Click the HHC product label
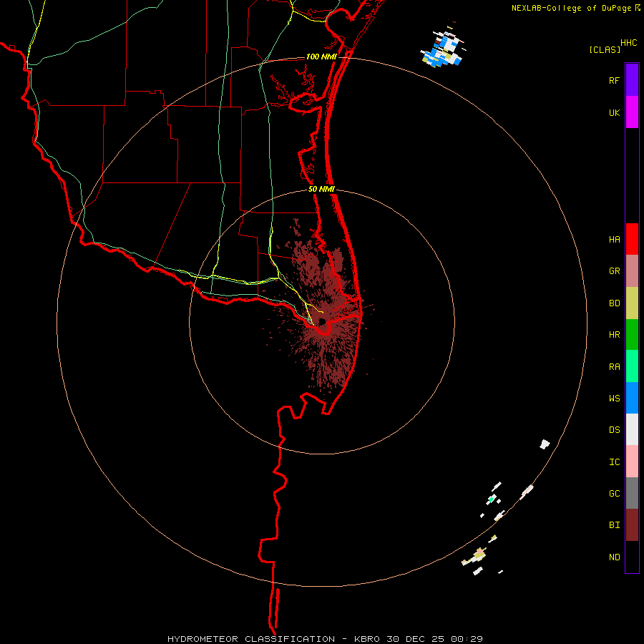The width and height of the screenshot is (644, 644). pos(629,43)
